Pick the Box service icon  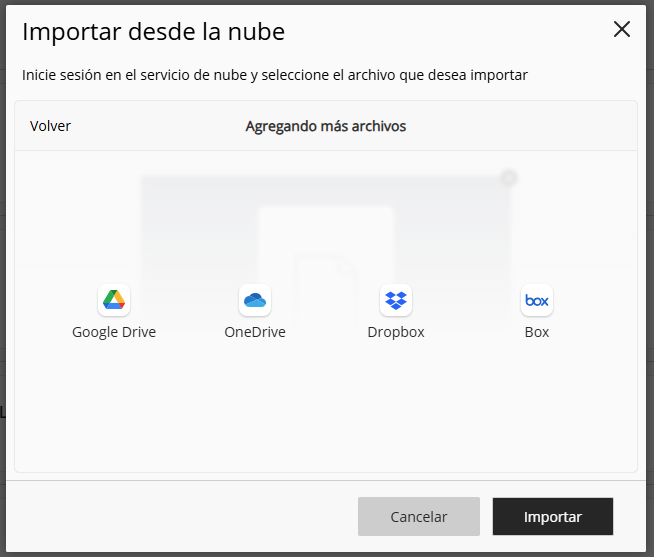tap(537, 300)
